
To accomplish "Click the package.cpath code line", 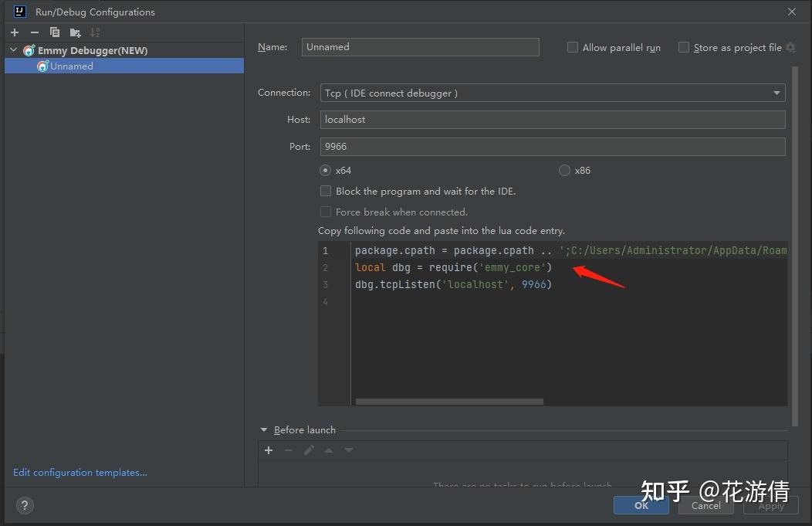I will pyautogui.click(x=570, y=250).
